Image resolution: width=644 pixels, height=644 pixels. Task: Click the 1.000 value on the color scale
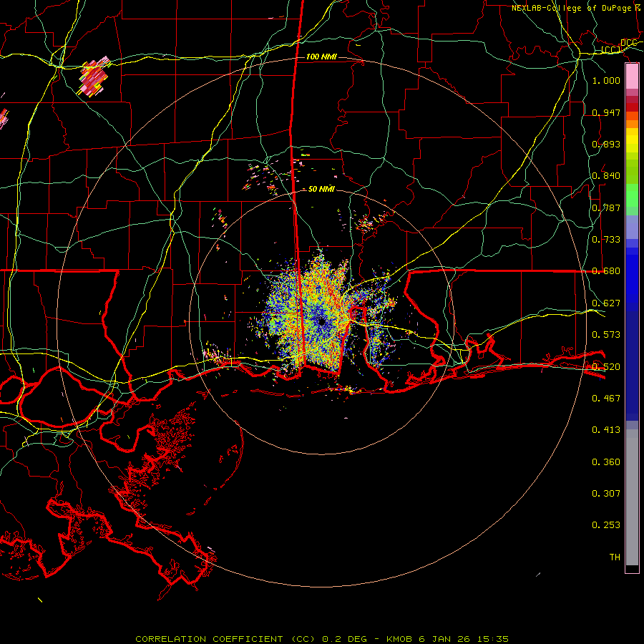[x=606, y=80]
